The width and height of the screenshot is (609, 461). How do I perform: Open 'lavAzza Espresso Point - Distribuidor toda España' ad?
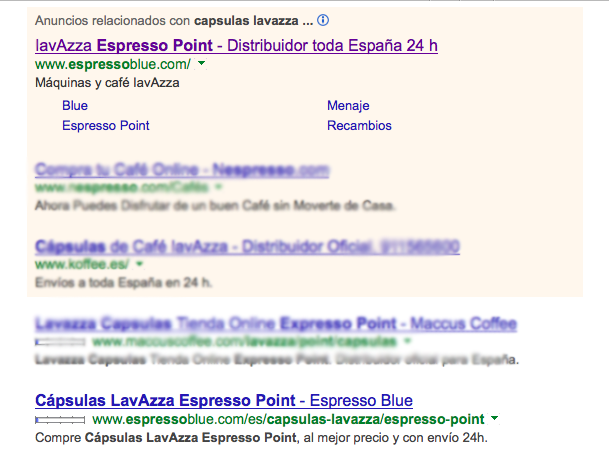[236, 45]
